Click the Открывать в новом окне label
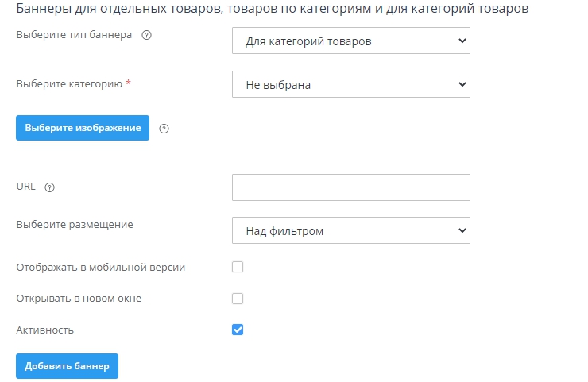Image resolution: width=588 pixels, height=382 pixels. [x=79, y=299]
